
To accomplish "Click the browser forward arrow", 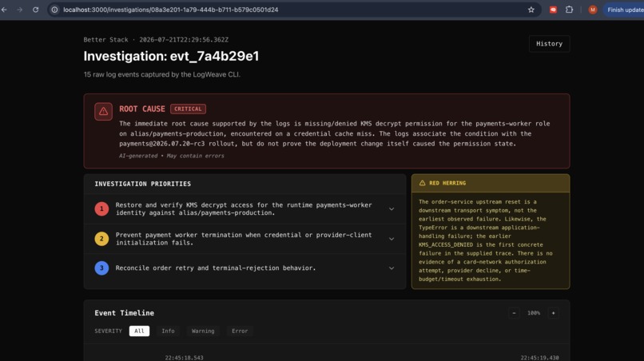I will 20,10.
